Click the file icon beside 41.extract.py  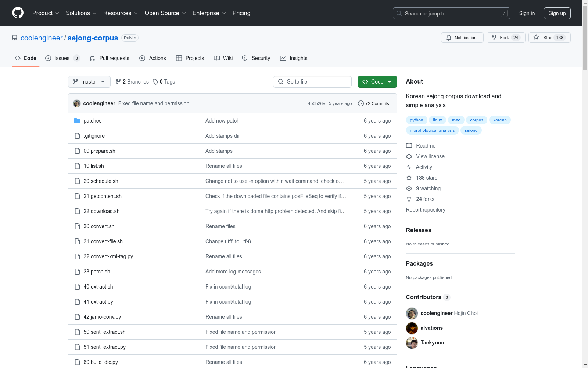tap(77, 302)
